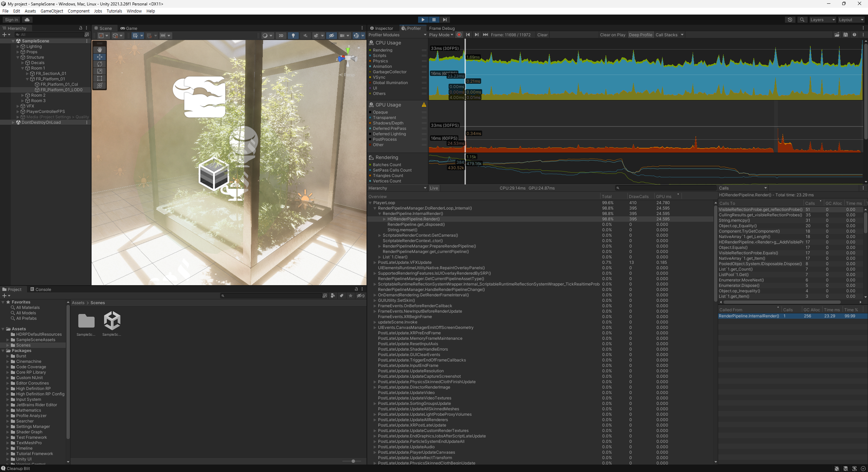This screenshot has width=868, height=472.
Task: Select the Rect transform tool
Action: pyautogui.click(x=100, y=78)
